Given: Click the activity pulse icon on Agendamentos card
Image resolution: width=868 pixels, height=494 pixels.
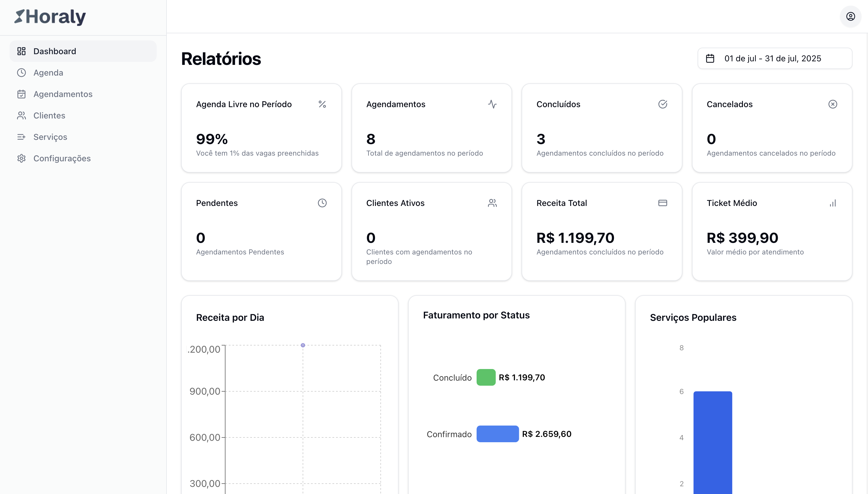Looking at the screenshot, I should click(492, 104).
